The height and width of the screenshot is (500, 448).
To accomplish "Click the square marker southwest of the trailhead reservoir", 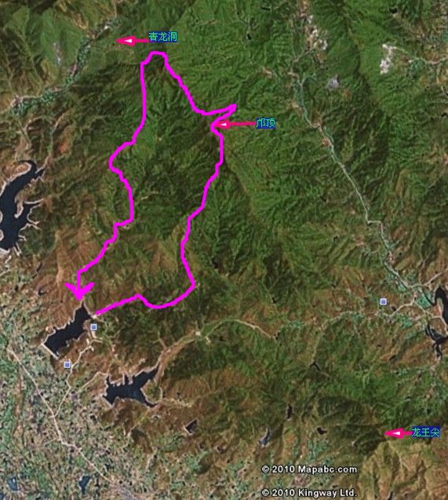I will point(67,364).
